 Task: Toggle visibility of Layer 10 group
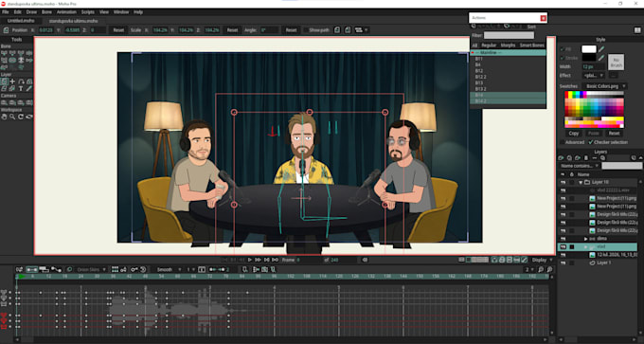[563, 182]
